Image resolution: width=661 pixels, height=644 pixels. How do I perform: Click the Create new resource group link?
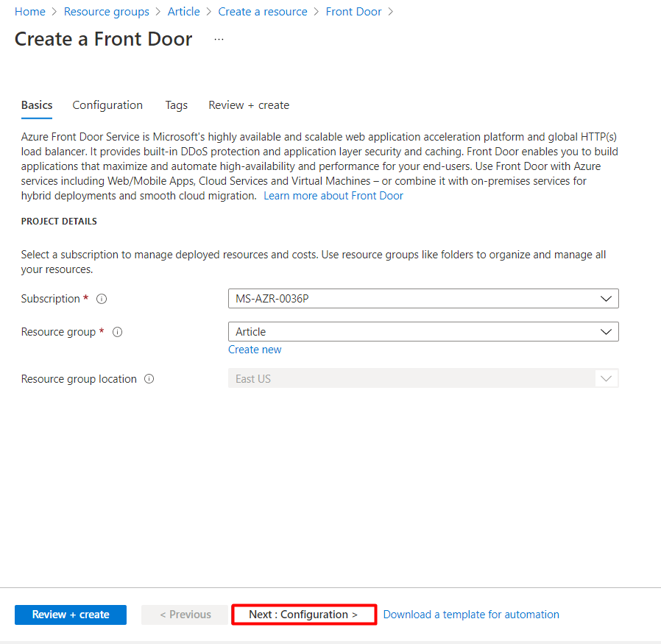[x=255, y=350]
